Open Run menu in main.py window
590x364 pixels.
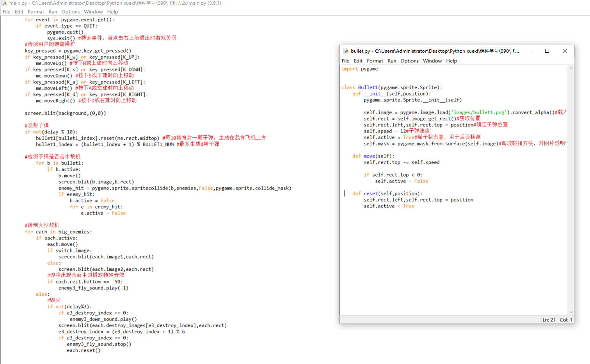pyautogui.click(x=53, y=12)
